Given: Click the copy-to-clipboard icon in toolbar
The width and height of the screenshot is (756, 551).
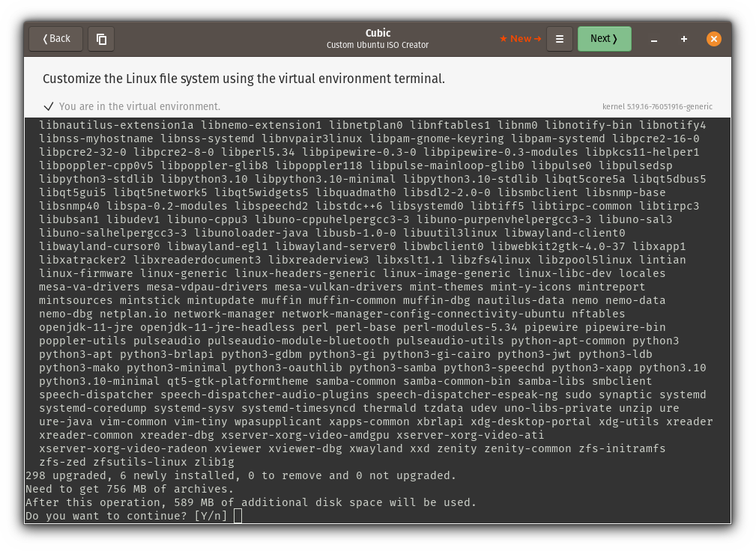Looking at the screenshot, I should pos(101,39).
